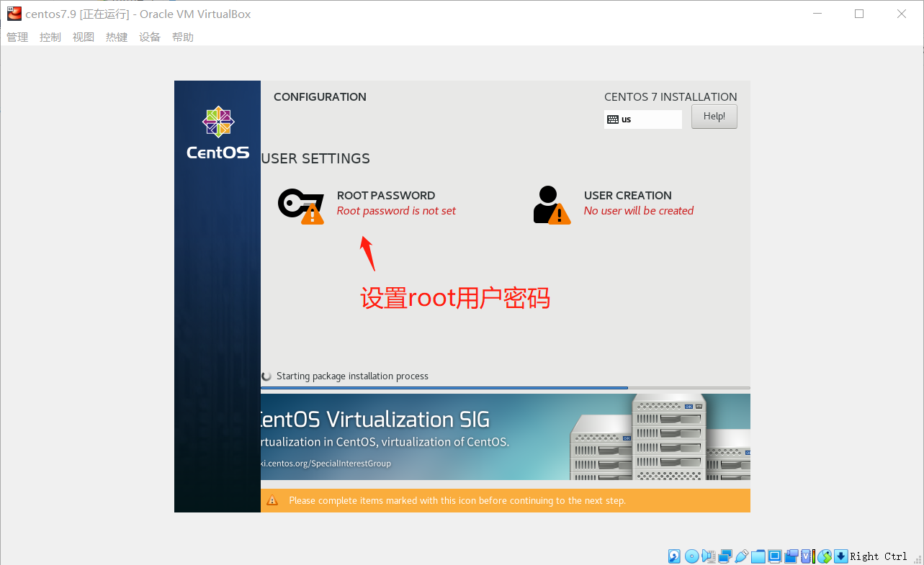Click the orange warning icon in bottom bar
This screenshot has width=924, height=565.
tap(272, 500)
